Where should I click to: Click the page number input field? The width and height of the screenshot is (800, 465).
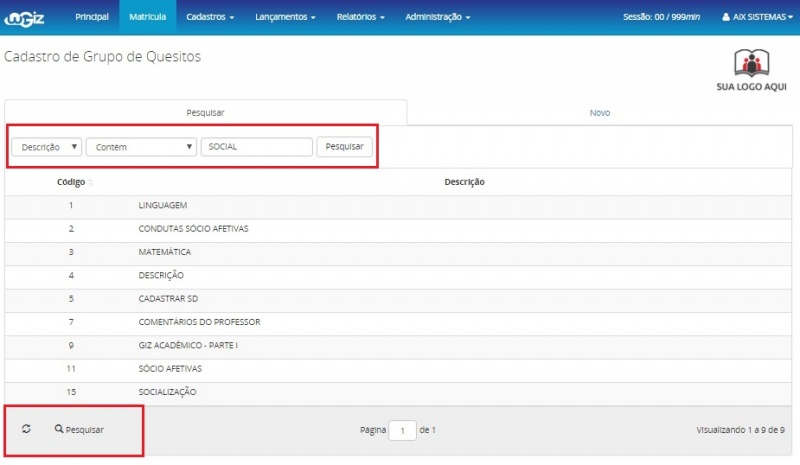click(401, 430)
